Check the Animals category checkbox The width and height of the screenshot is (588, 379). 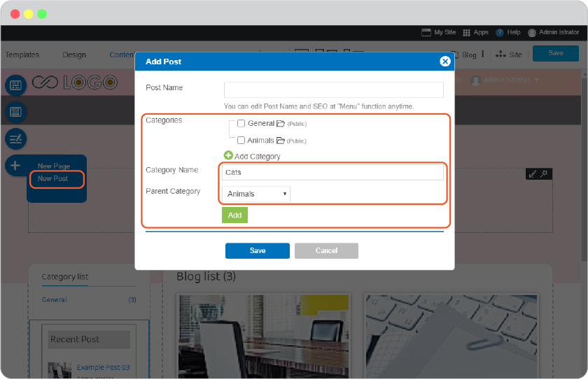[x=241, y=141]
